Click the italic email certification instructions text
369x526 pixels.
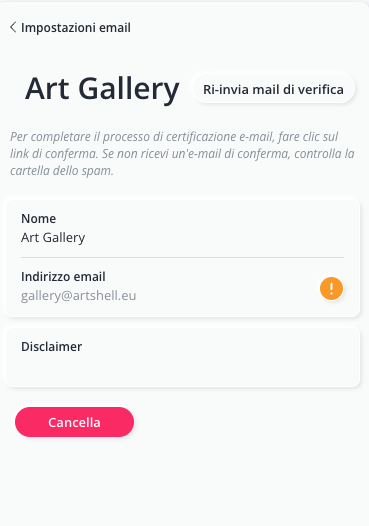[x=182, y=154]
